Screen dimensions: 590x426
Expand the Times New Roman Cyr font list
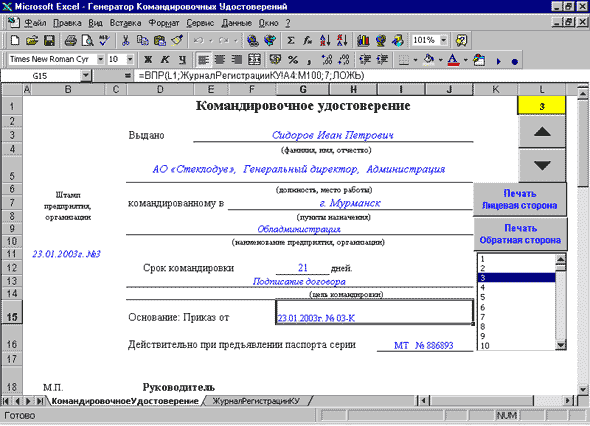point(100,59)
